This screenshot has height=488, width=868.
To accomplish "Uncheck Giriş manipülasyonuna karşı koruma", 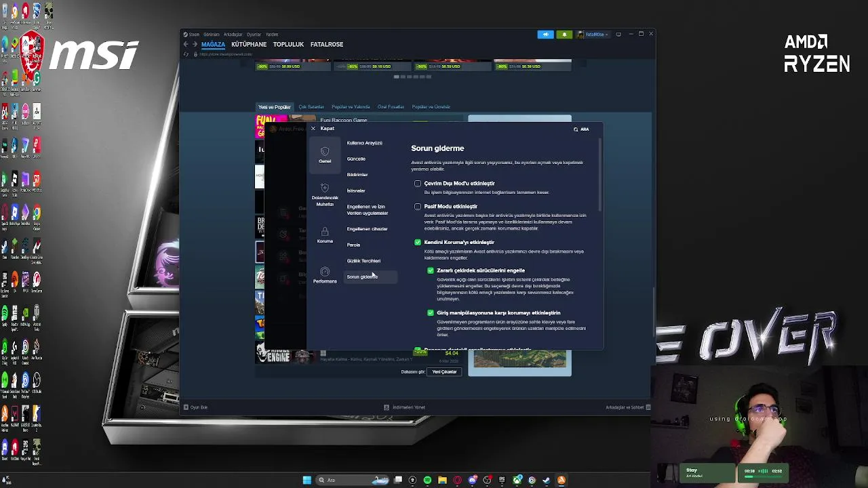I will point(431,313).
